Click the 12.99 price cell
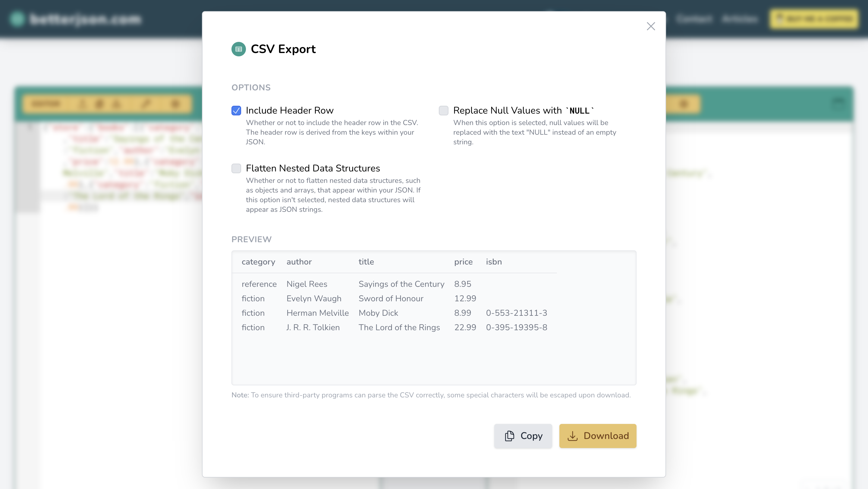The height and width of the screenshot is (489, 868). pyautogui.click(x=465, y=298)
